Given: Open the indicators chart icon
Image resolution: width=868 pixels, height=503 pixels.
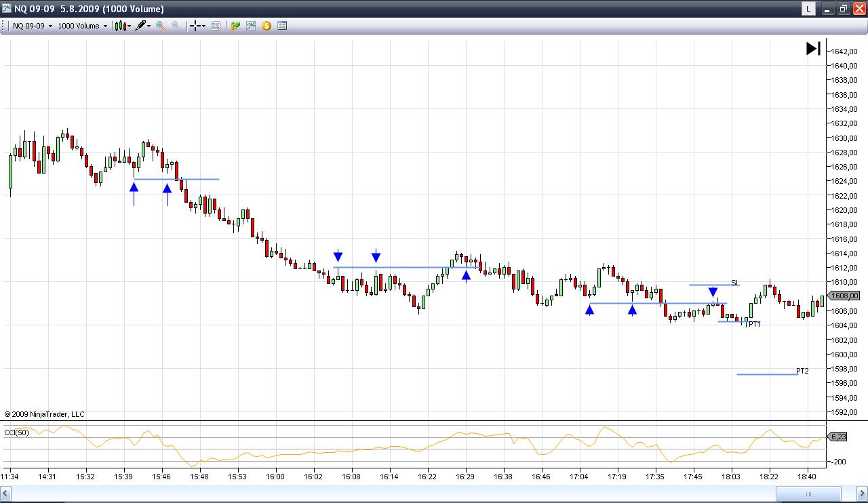Looking at the screenshot, I should click(251, 26).
